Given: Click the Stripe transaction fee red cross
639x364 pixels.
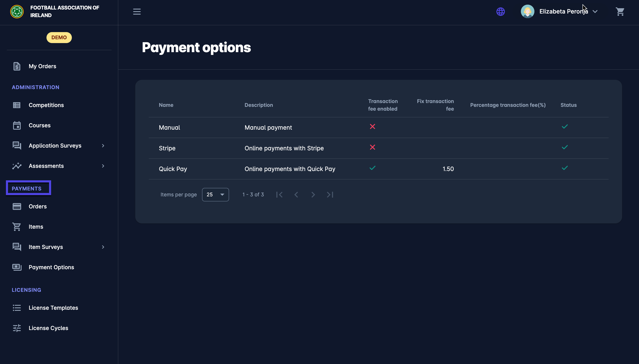Looking at the screenshot, I should pyautogui.click(x=372, y=147).
